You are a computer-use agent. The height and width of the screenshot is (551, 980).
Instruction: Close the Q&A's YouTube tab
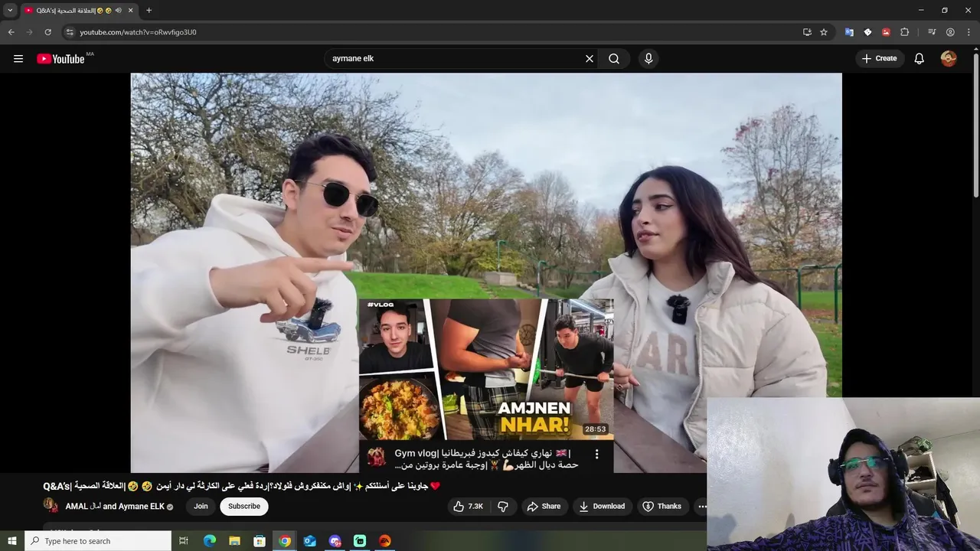click(131, 11)
